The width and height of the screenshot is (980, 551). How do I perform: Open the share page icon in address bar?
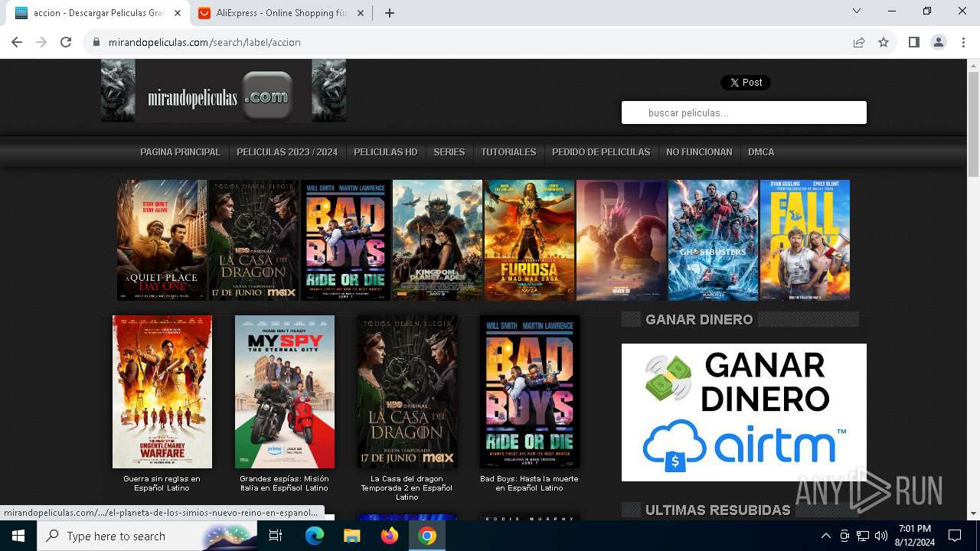tap(859, 42)
